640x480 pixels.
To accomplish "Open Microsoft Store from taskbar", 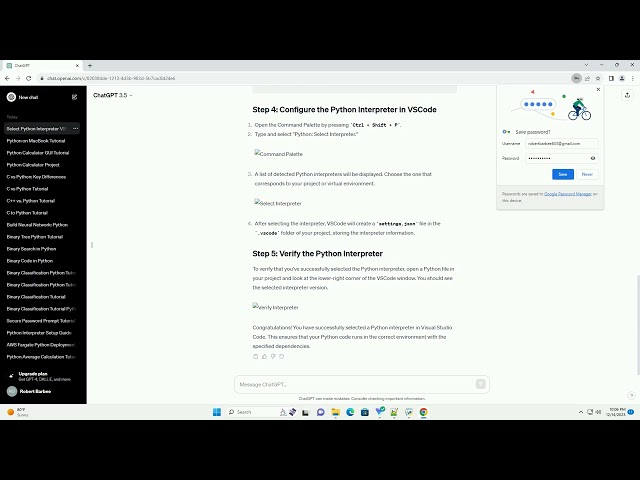I will click(x=365, y=412).
